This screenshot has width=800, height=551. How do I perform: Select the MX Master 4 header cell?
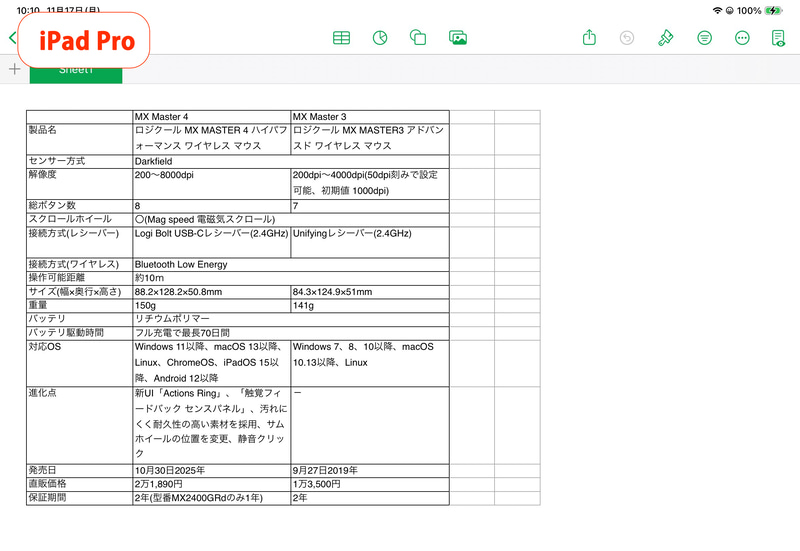(x=212, y=117)
